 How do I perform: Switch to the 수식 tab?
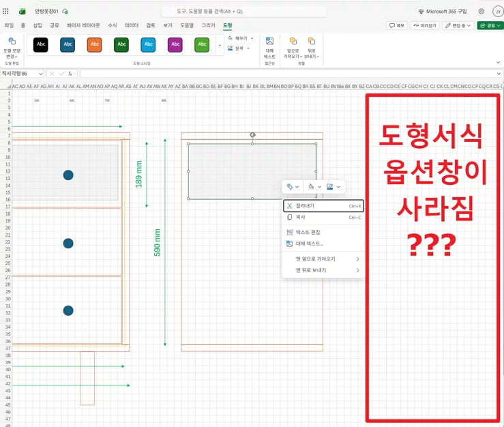(112, 25)
